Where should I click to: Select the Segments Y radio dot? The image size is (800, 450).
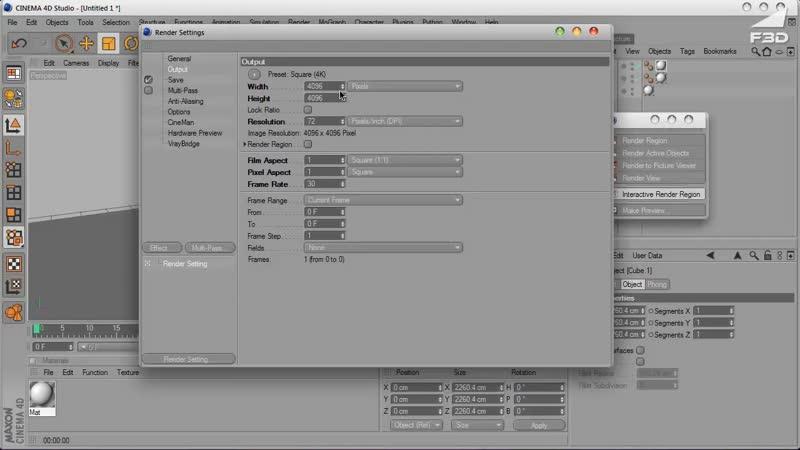(651, 323)
